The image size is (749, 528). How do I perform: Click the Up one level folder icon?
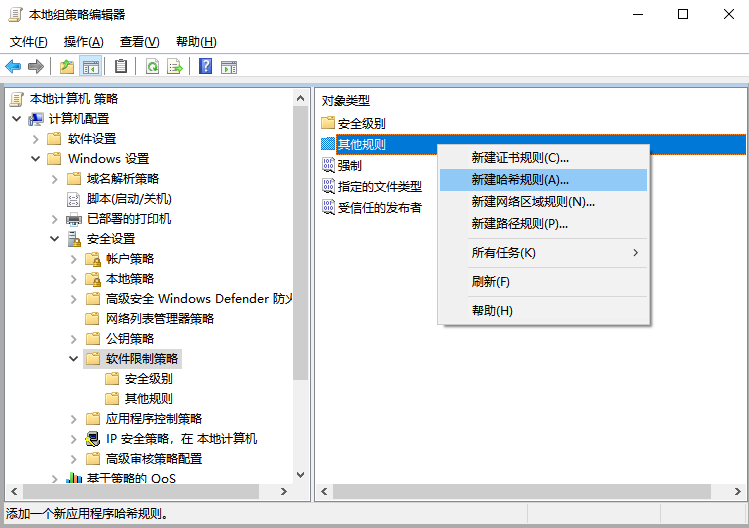coord(67,66)
